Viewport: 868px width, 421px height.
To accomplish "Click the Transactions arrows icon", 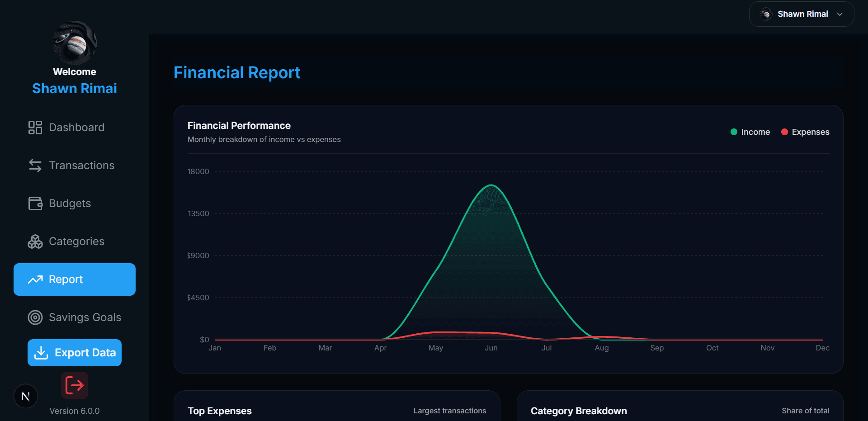I will pos(35,166).
